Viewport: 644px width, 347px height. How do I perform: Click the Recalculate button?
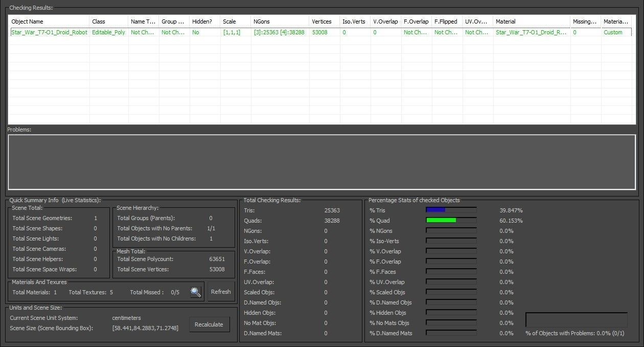pos(209,324)
